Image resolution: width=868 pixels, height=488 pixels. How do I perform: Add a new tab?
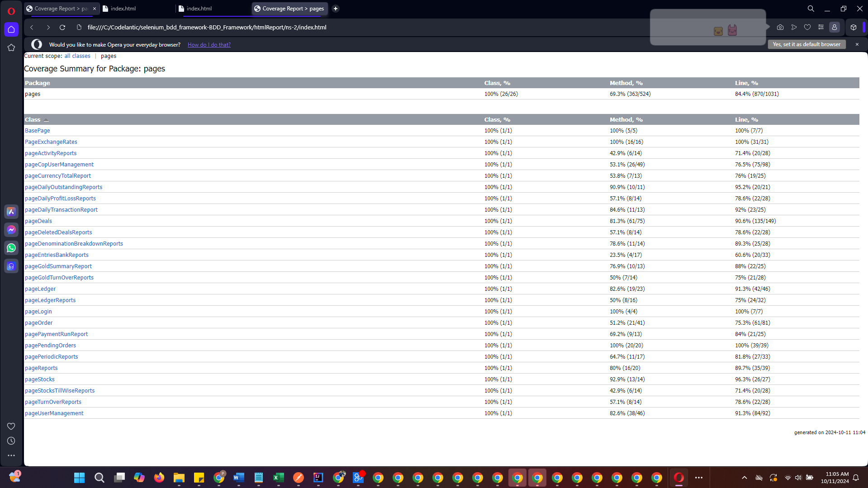pyautogui.click(x=336, y=9)
